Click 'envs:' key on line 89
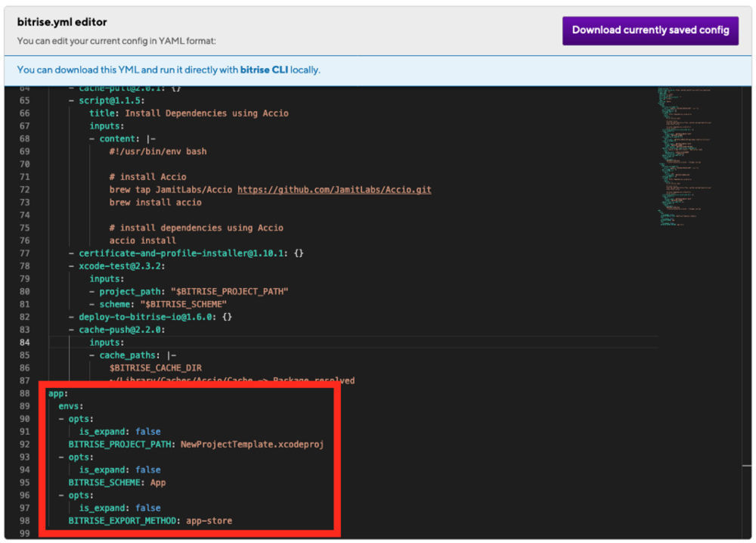This screenshot has height=543, width=756. 71,406
